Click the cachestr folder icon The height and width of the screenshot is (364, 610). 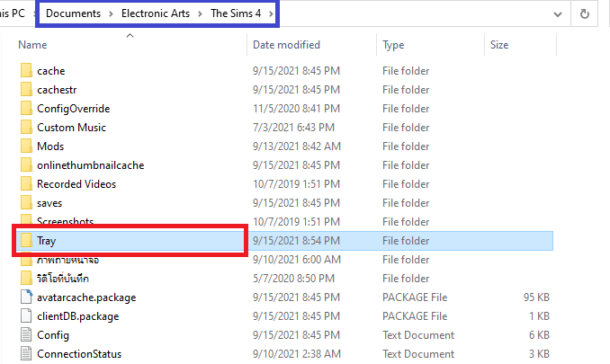tap(26, 89)
